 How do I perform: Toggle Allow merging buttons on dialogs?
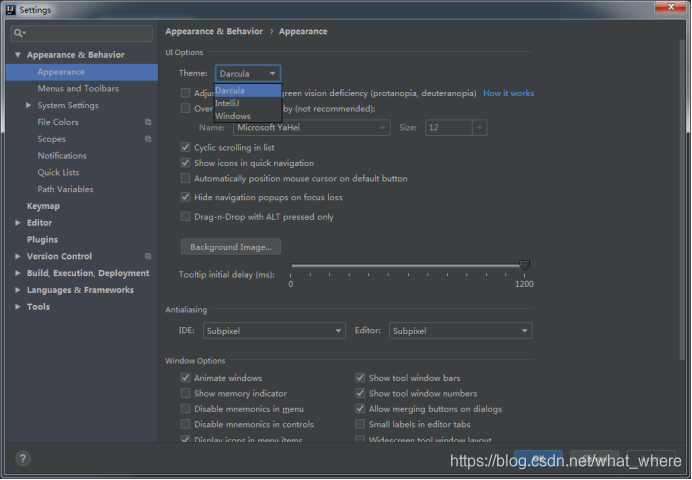360,409
